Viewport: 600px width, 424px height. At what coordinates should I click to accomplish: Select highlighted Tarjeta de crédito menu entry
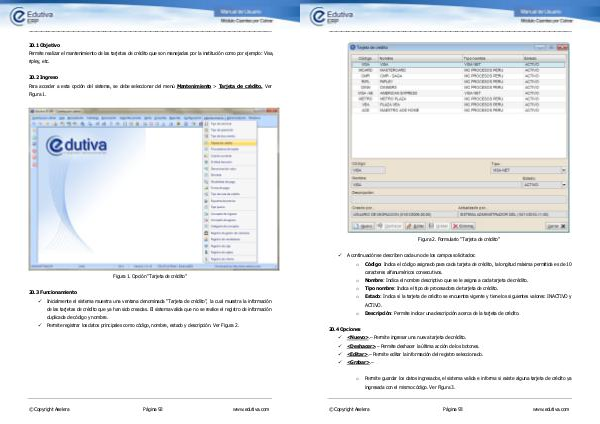pos(222,143)
